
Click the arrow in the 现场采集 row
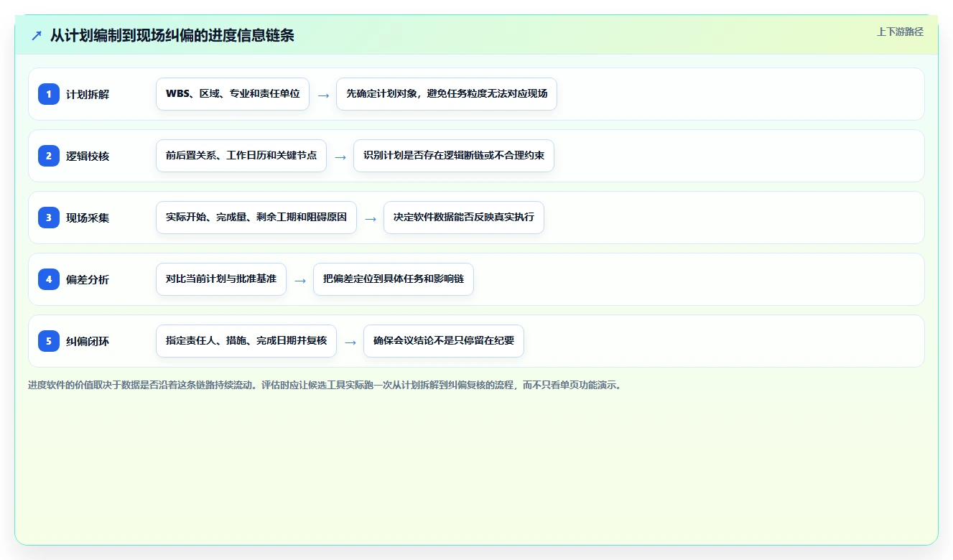371,218
